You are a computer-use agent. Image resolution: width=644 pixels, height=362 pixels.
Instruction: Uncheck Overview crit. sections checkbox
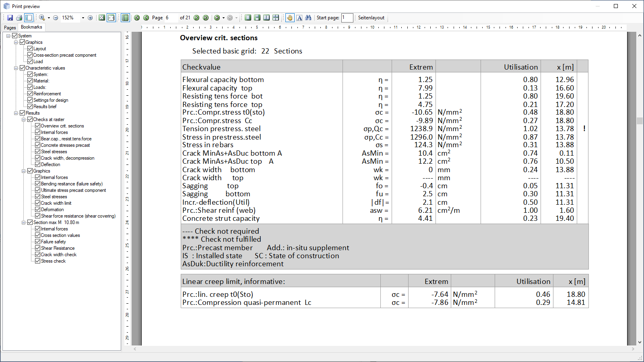(x=37, y=126)
